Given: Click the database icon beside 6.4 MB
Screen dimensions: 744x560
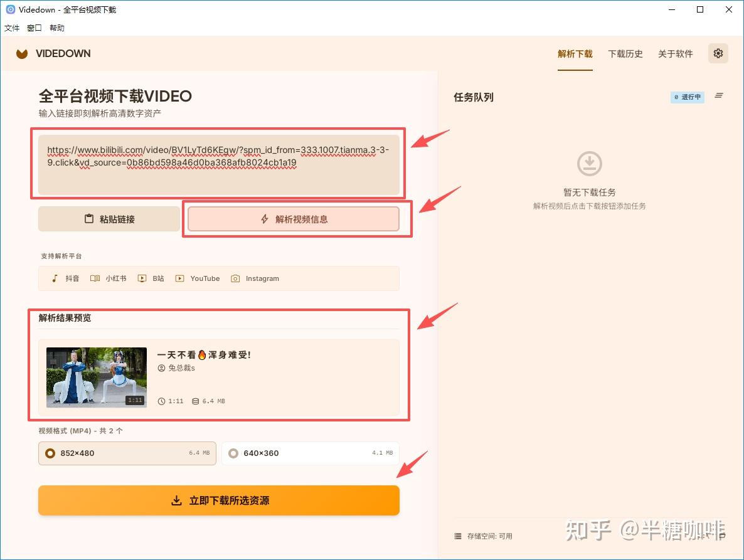Looking at the screenshot, I should click(196, 401).
